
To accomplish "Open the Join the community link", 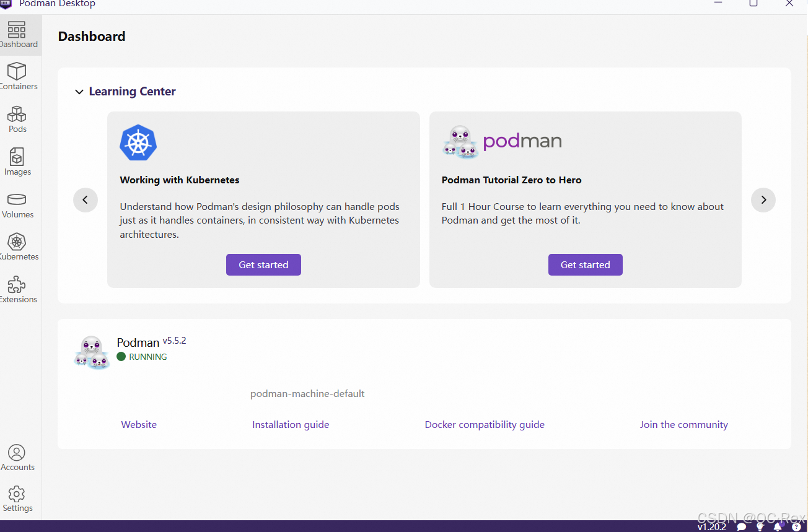I will coord(683,424).
